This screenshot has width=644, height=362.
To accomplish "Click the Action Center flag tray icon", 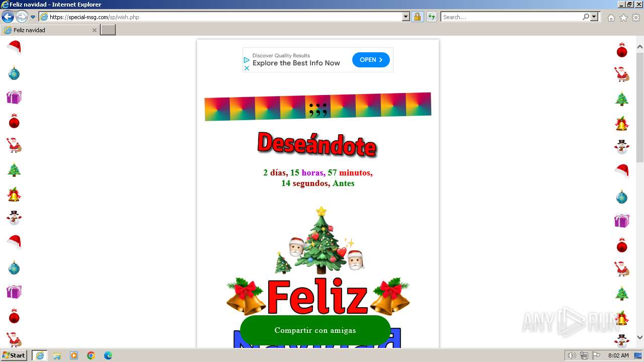I will coord(596,355).
